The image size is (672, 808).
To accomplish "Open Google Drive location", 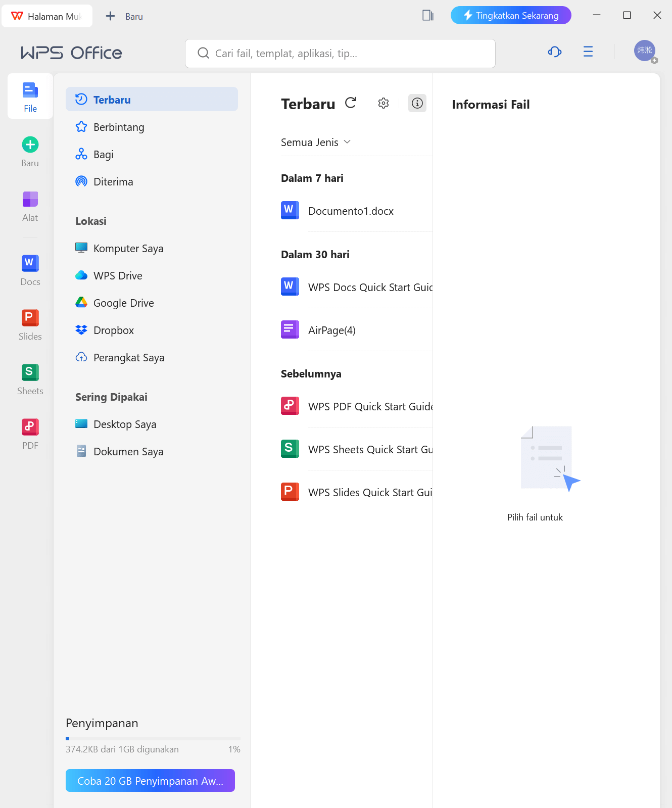I will tap(152, 303).
